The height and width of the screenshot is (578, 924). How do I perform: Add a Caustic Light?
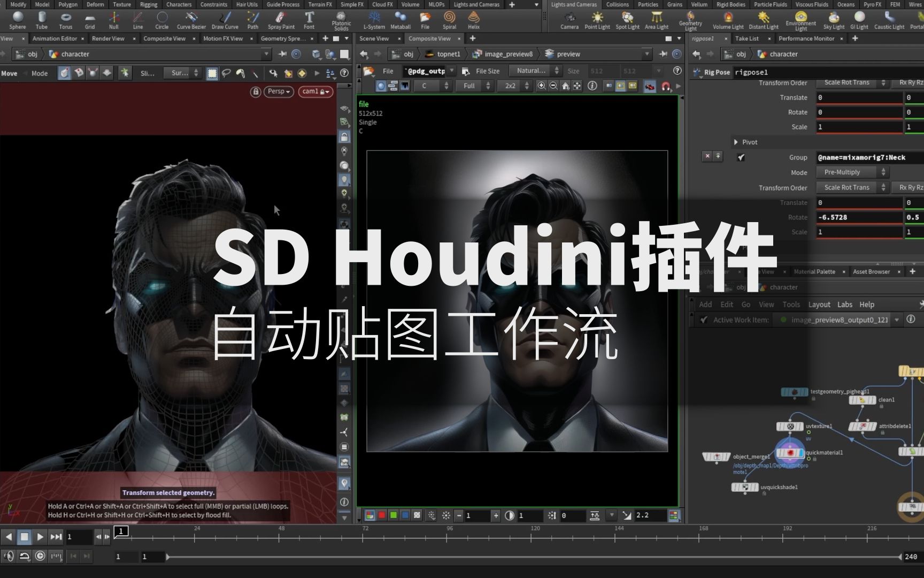click(x=889, y=20)
